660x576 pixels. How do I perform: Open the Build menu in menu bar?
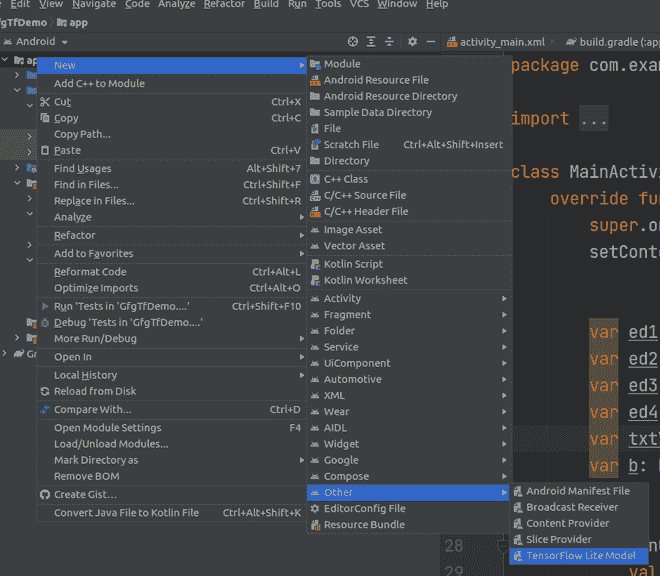click(x=266, y=5)
